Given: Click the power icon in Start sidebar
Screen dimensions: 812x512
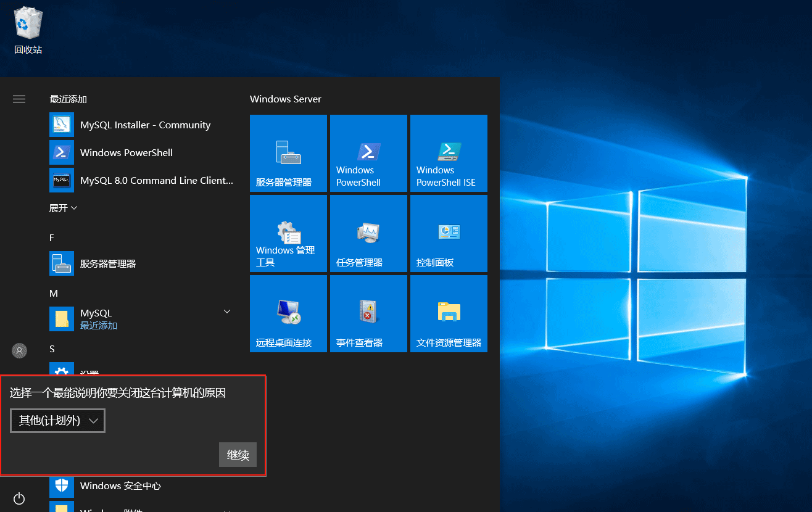Looking at the screenshot, I should (19, 498).
